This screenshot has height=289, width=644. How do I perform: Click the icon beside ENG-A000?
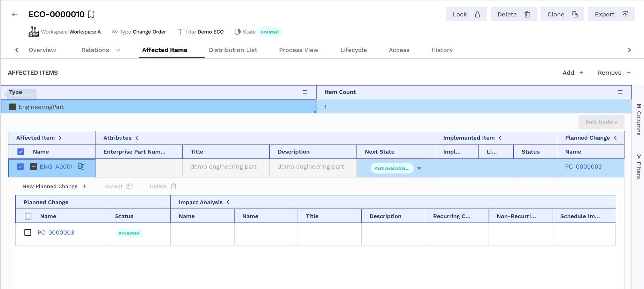tap(81, 166)
